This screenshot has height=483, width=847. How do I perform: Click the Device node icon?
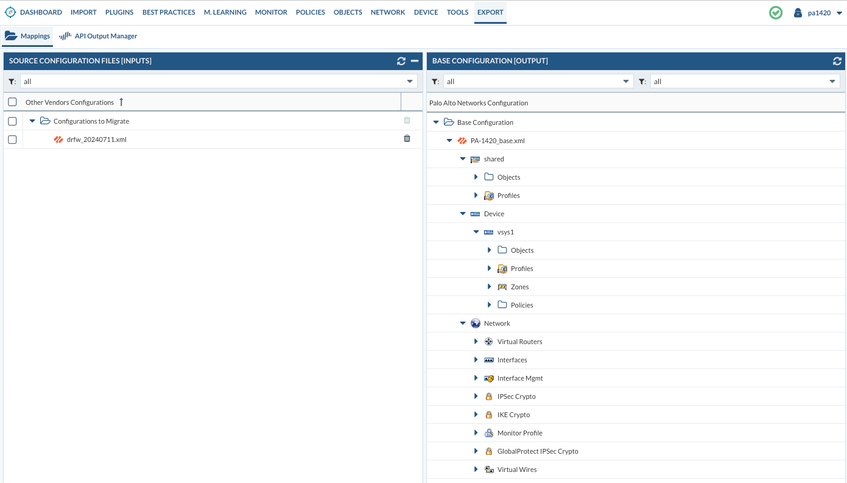[475, 214]
